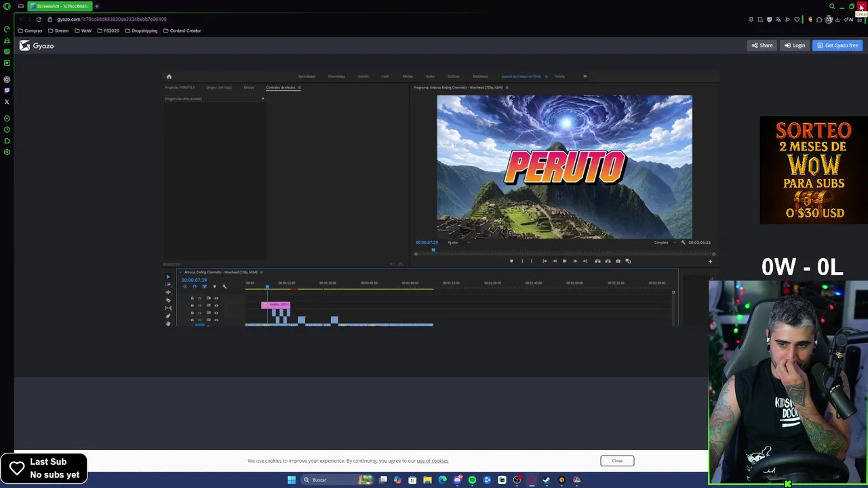Viewport: 868px width, 488px height.
Task: Open the downloads icon in the toolbar
Action: tap(837, 19)
